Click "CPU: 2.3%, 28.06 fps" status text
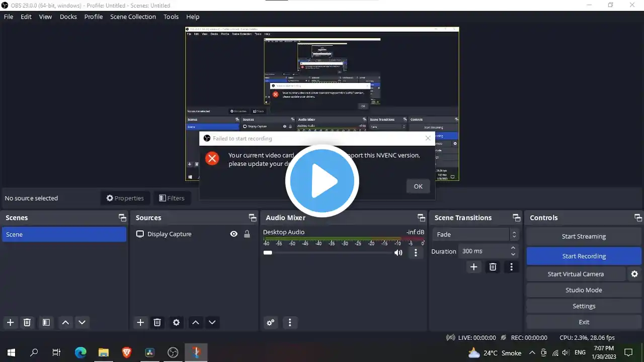The width and height of the screenshot is (644, 362). [x=587, y=338]
